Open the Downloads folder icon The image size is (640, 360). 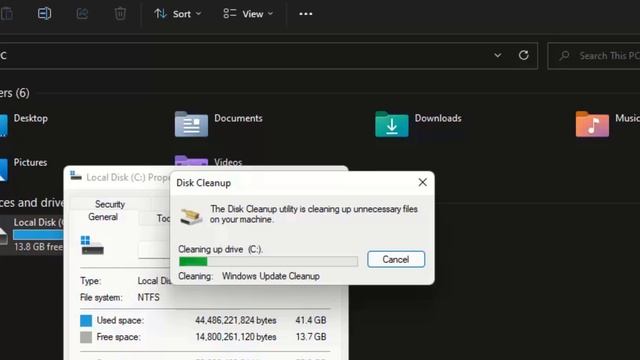(x=391, y=124)
